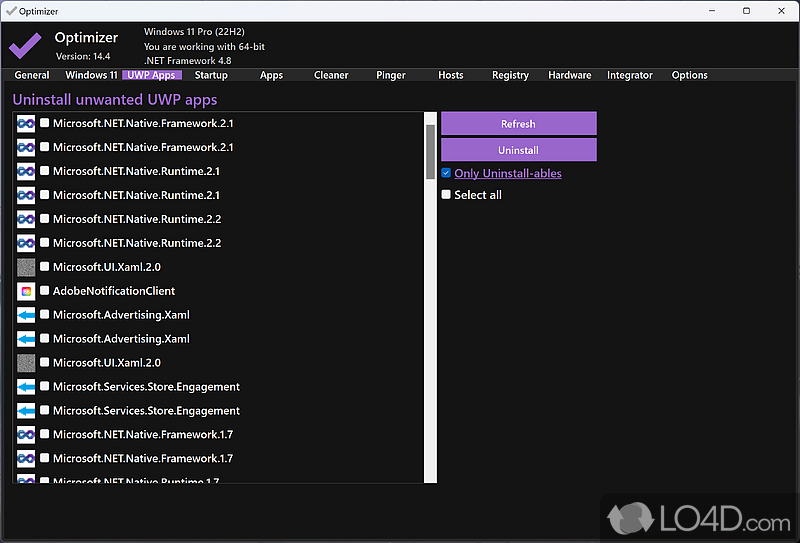The height and width of the screenshot is (543, 800).
Task: Click the Select all label text
Action: (478, 195)
